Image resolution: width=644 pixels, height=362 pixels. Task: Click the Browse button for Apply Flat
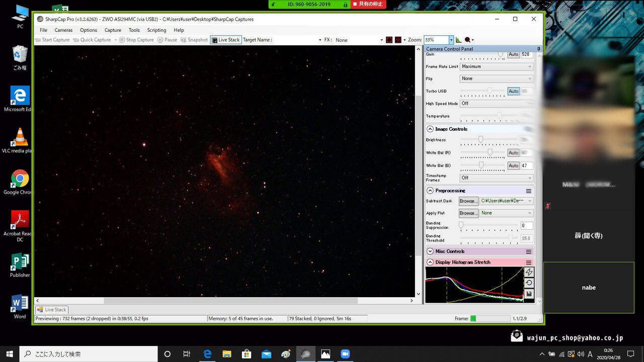click(467, 213)
